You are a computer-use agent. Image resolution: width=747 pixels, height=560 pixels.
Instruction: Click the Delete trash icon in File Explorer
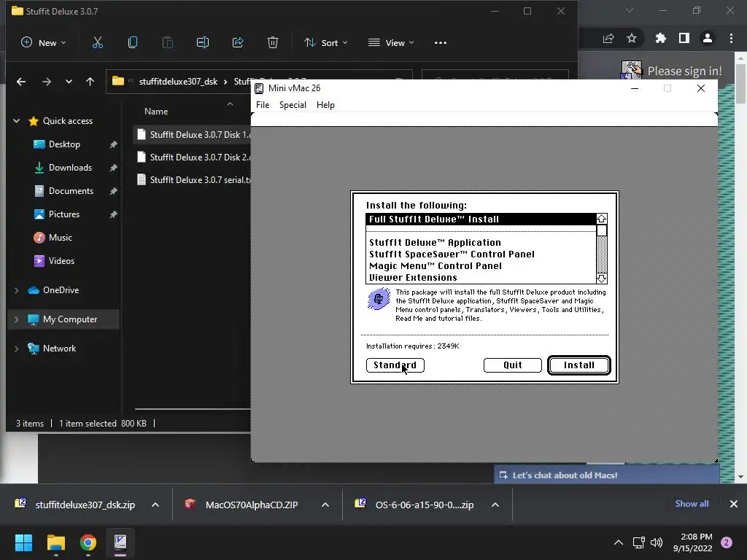click(x=273, y=42)
